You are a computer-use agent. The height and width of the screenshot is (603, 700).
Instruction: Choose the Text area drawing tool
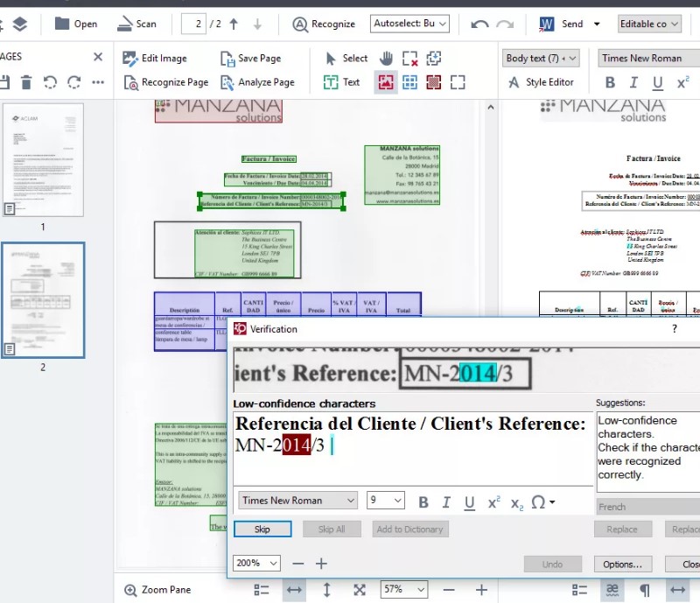[341, 82]
